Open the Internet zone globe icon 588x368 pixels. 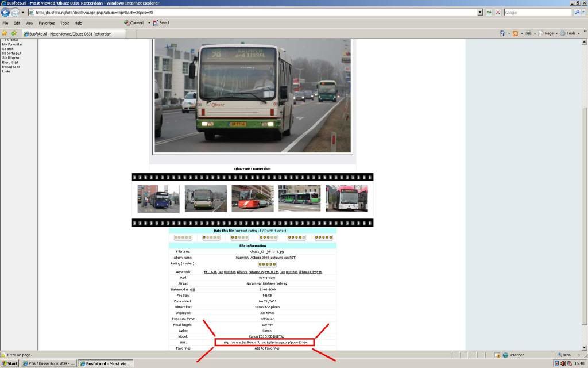(505, 355)
